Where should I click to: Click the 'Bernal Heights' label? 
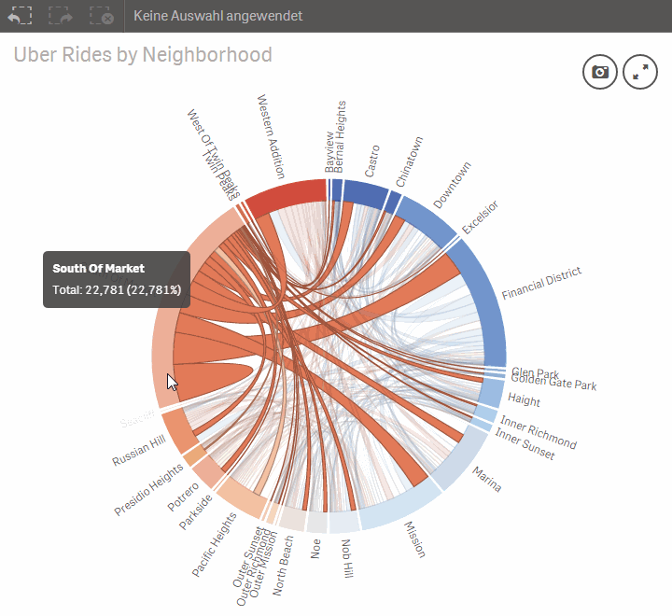point(339,137)
